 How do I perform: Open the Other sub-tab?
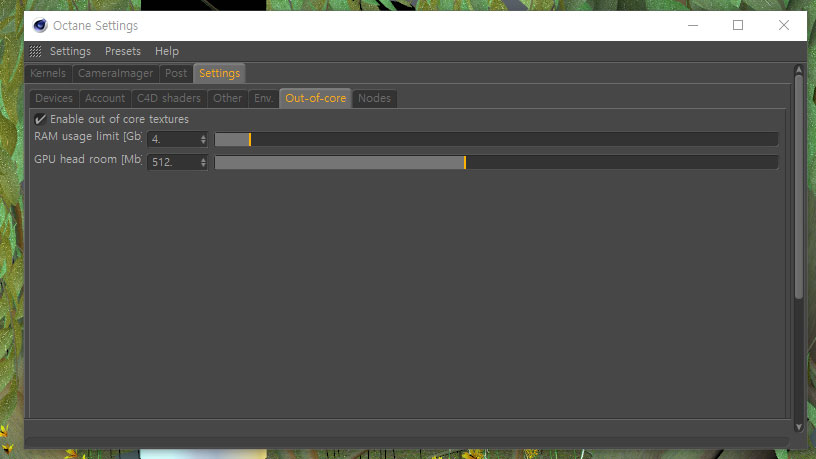coord(227,98)
